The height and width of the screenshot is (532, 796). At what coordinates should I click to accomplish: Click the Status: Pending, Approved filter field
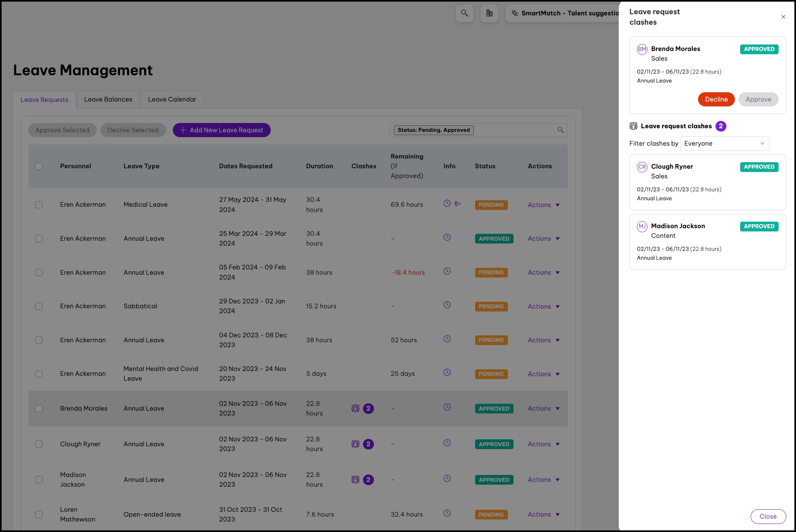click(x=433, y=130)
